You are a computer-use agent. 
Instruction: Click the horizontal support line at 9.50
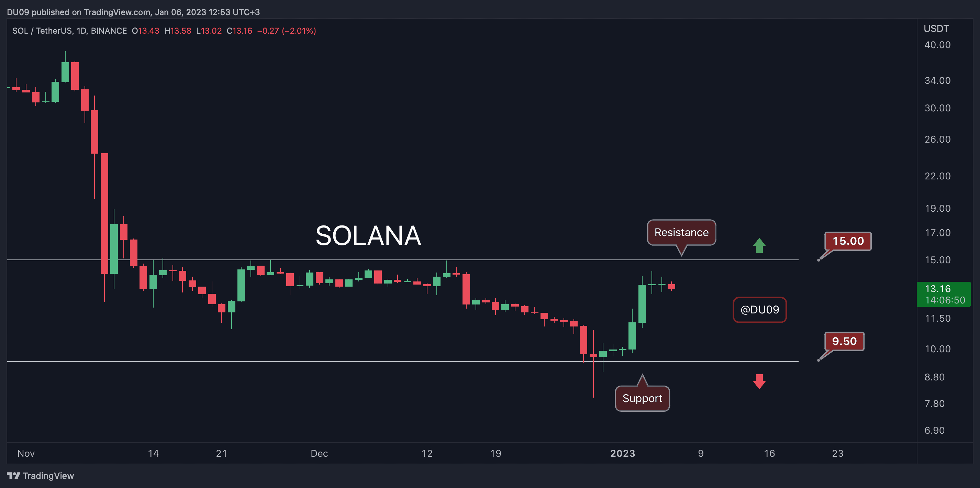pos(402,361)
